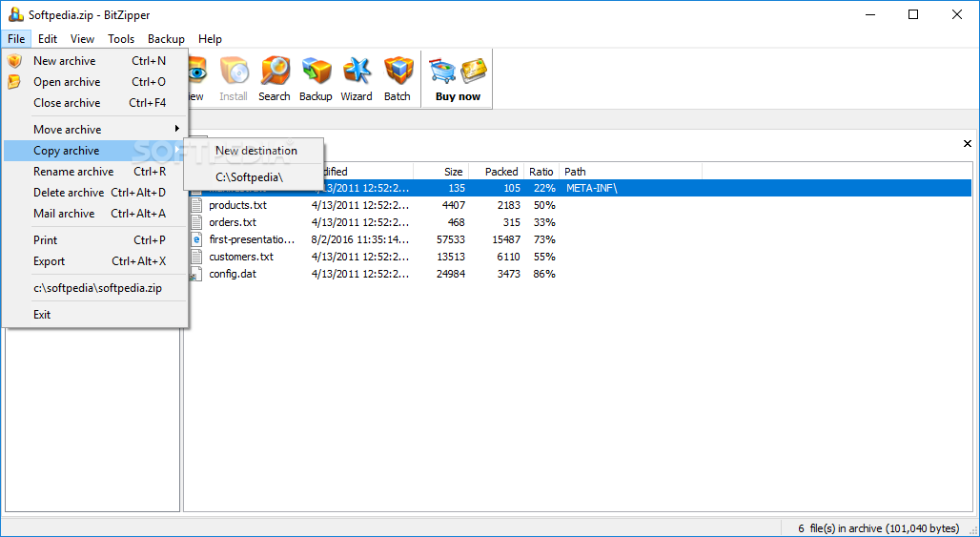Select Mail archive menu entry
The height and width of the screenshot is (537, 980).
pyautogui.click(x=95, y=214)
